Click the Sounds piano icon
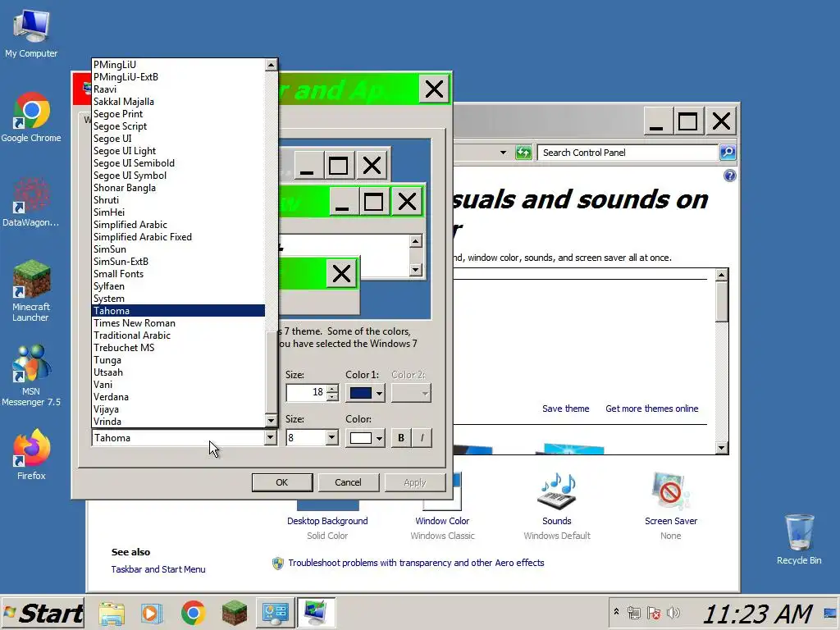Screen dimensions: 840x630 pyautogui.click(x=557, y=491)
